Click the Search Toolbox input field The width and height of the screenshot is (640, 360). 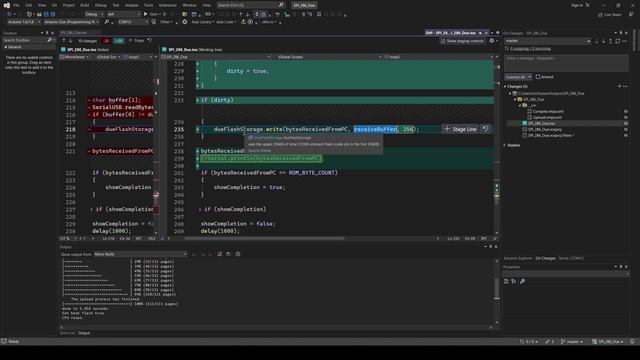pyautogui.click(x=25, y=40)
